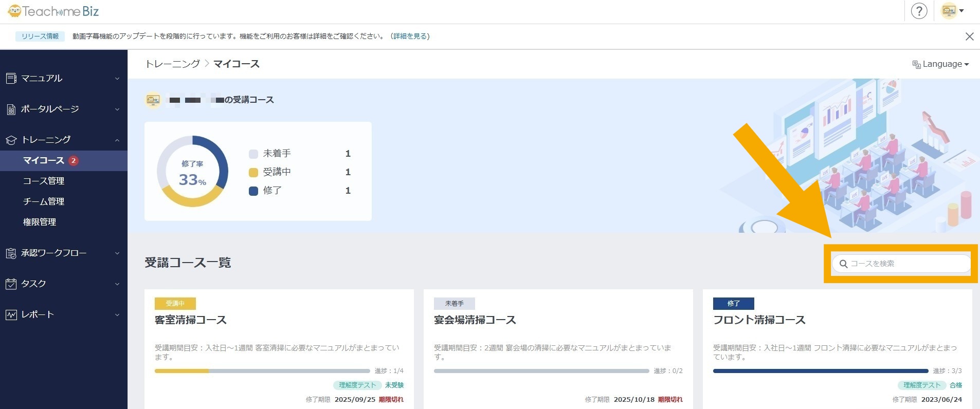
Task: Click the トレーニング breadcrumb link
Action: (x=172, y=64)
